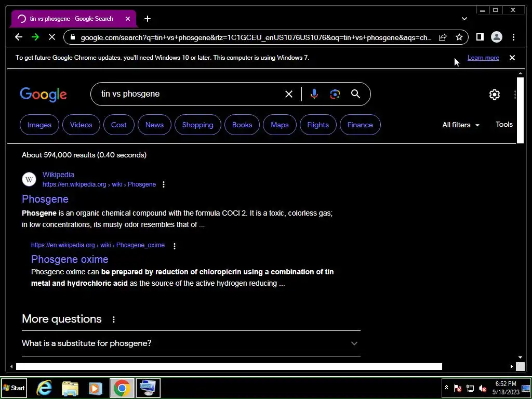Click the Learn more link
This screenshot has width=532, height=399.
(x=483, y=58)
